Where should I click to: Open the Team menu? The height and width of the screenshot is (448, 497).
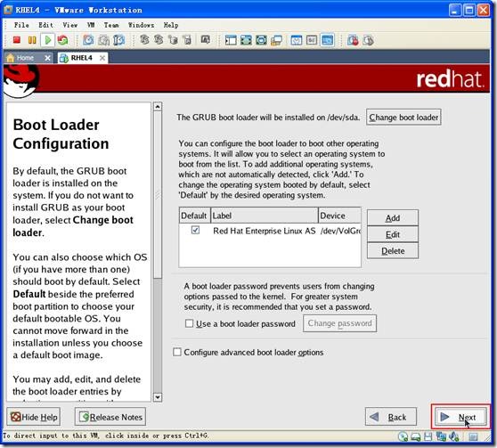pos(111,25)
